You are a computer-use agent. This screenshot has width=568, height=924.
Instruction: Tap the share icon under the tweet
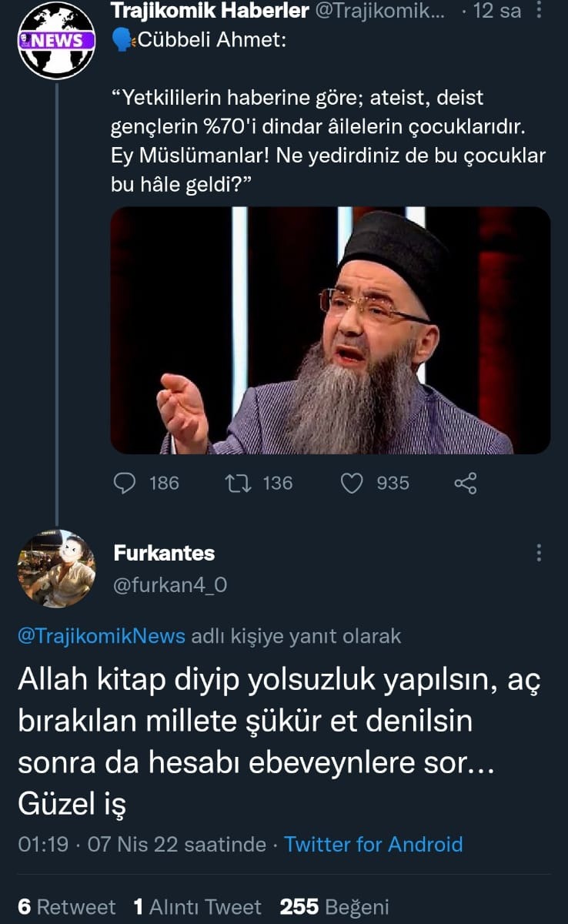(x=466, y=483)
